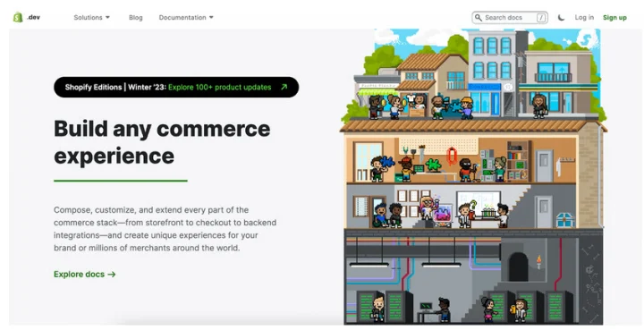Expand the Solutions dropdown arrow
Viewport: 644px width, 330px height.
pos(107,18)
